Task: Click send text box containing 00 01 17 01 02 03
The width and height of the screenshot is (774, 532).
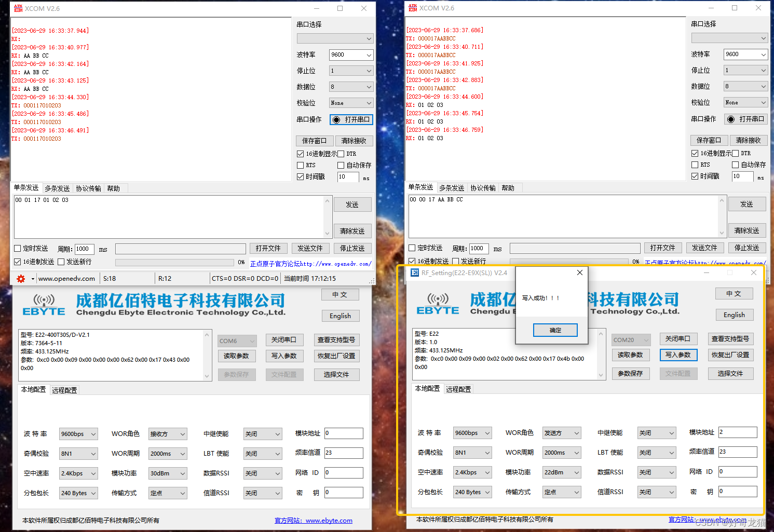Action: click(x=172, y=216)
